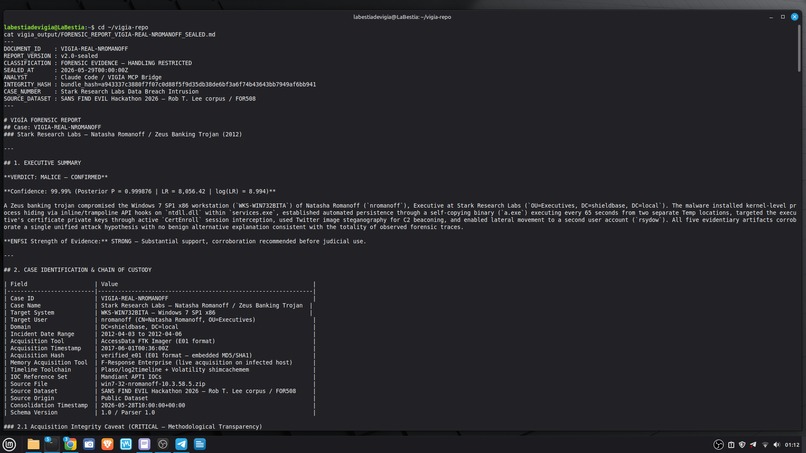Click the 'ENFSI Strength of Evidence' line
The height and width of the screenshot is (453, 806).
pos(185,241)
